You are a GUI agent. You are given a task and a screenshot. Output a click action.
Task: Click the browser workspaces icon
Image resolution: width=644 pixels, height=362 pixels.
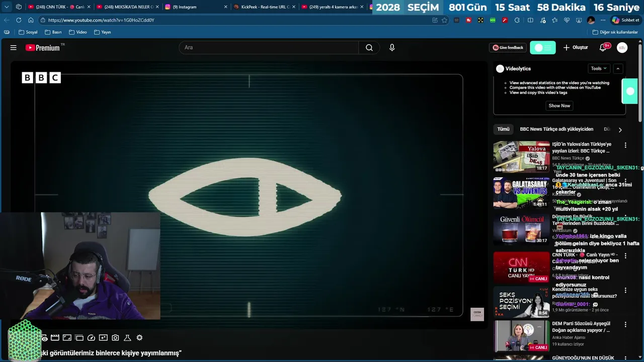(19, 7)
